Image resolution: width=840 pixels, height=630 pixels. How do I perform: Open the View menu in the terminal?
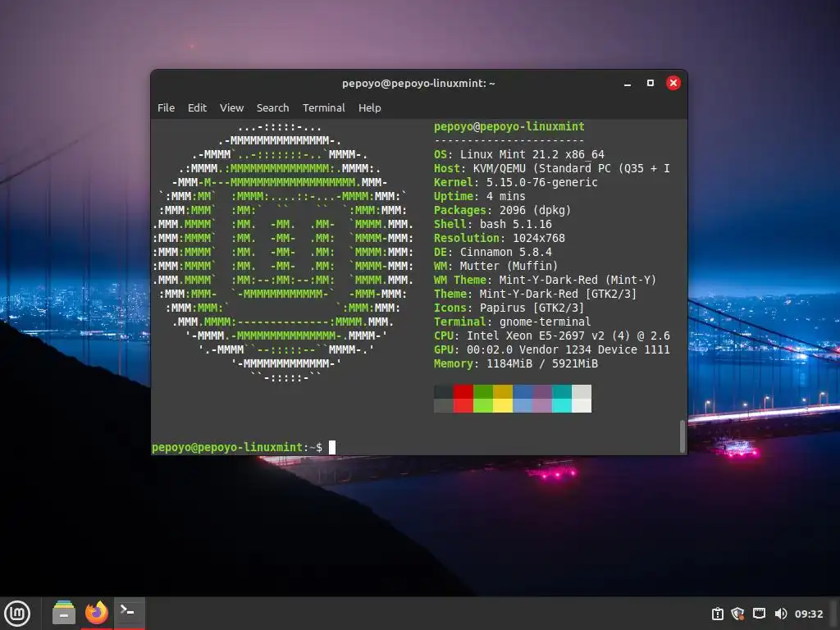tap(231, 107)
